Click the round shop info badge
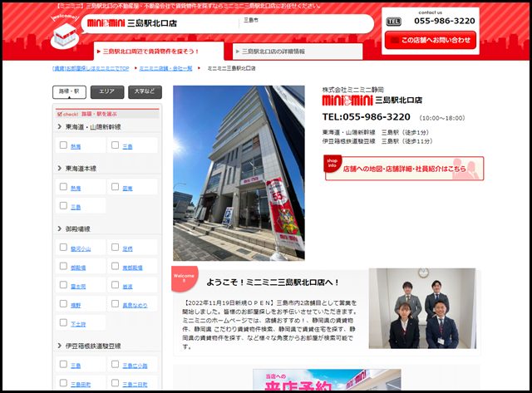The height and width of the screenshot is (393, 532). click(x=332, y=163)
